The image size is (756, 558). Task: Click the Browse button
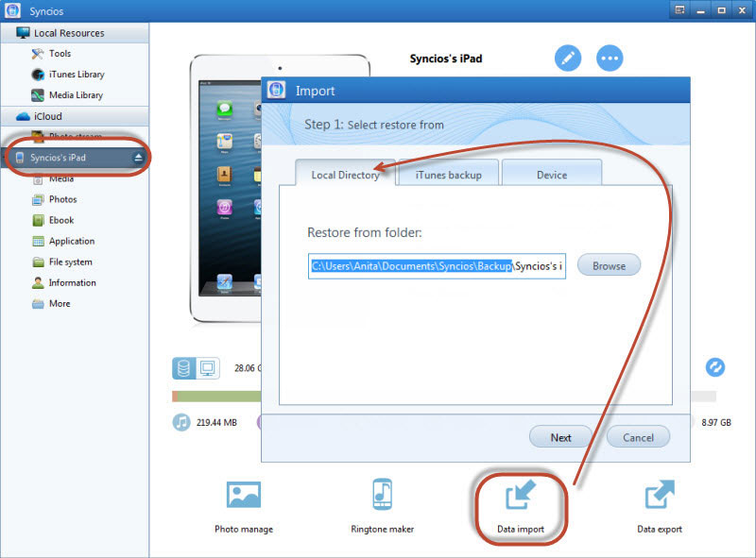click(x=609, y=265)
